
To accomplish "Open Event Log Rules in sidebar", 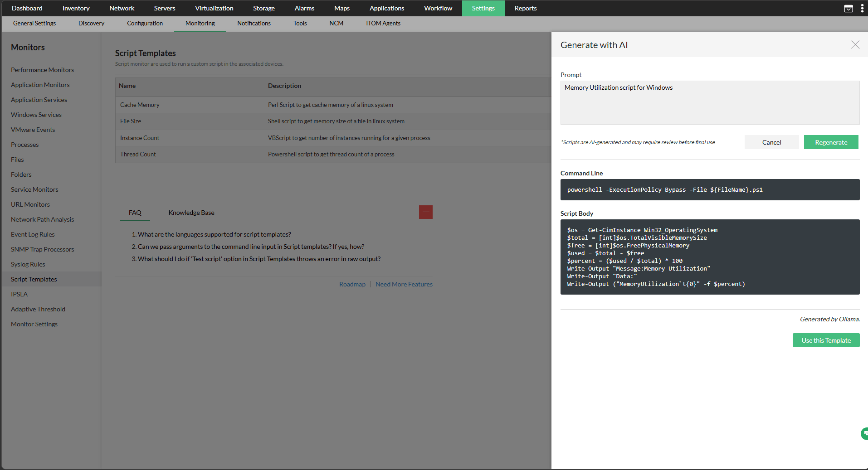I will click(x=33, y=234).
